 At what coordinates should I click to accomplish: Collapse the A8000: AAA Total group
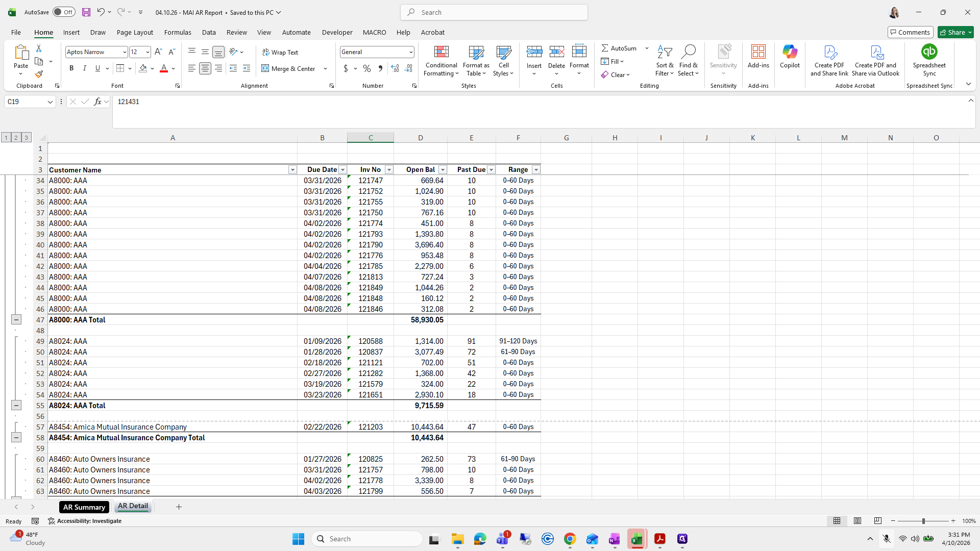16,320
